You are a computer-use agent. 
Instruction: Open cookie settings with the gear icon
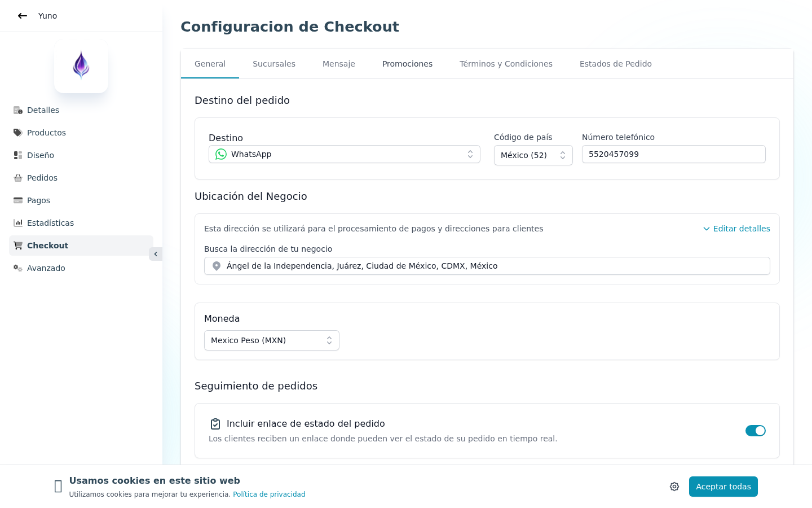pos(674,486)
